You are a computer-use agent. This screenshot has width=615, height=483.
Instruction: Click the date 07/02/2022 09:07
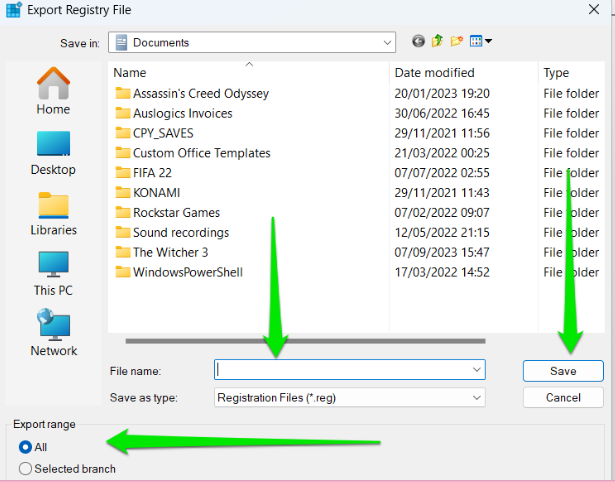(x=442, y=213)
